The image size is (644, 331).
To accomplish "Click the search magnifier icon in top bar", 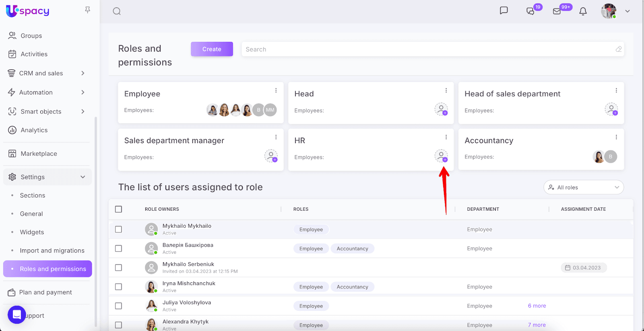I will (117, 11).
